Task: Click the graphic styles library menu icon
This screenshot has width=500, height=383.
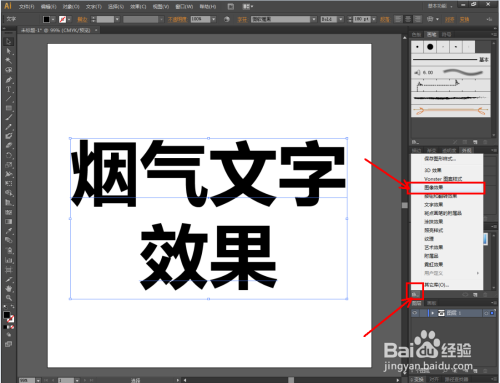Action: (x=415, y=294)
